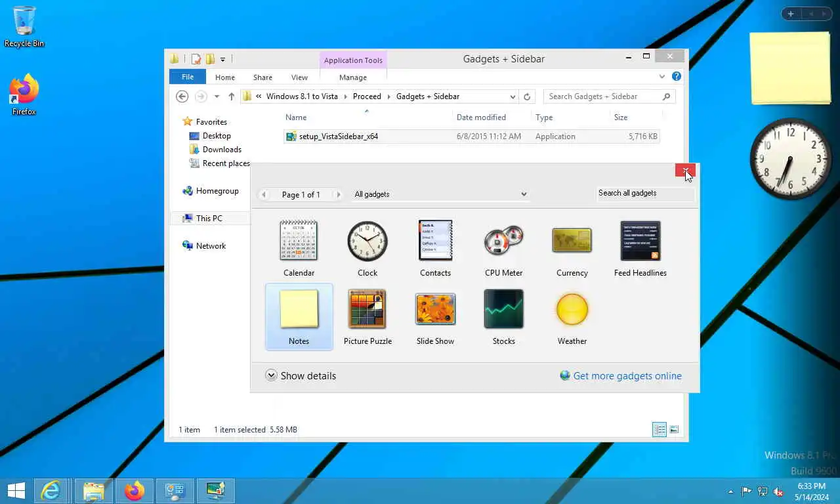Screen dimensions: 840x504
Task: Click the volume icon in system tray
Action: [x=778, y=491]
